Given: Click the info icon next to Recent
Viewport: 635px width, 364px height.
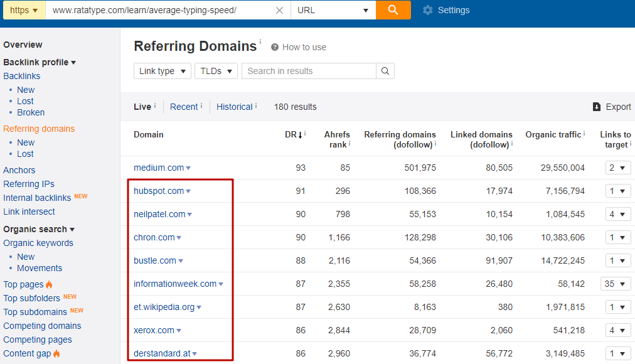Looking at the screenshot, I should pyautogui.click(x=201, y=105).
